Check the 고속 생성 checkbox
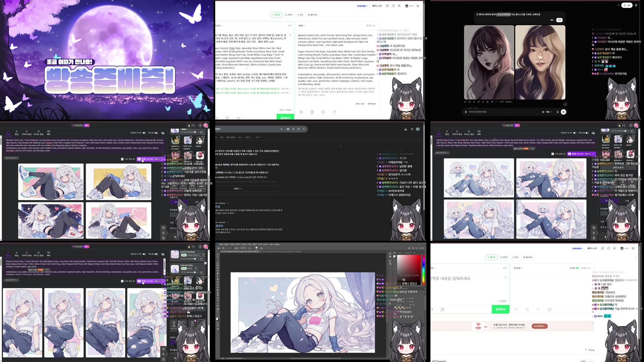 [122, 159]
